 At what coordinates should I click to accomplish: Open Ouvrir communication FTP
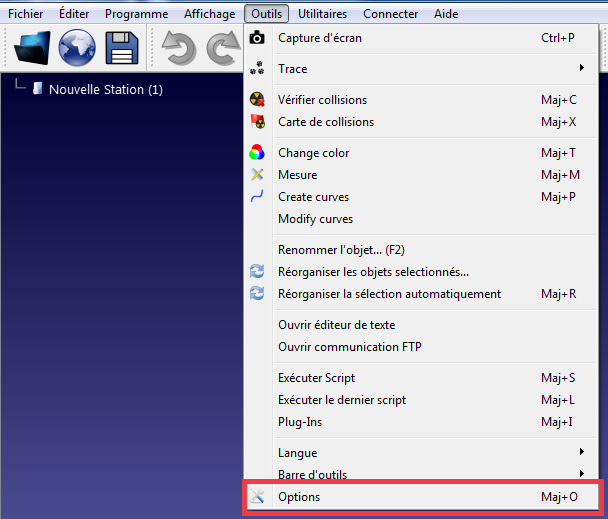tap(421, 347)
